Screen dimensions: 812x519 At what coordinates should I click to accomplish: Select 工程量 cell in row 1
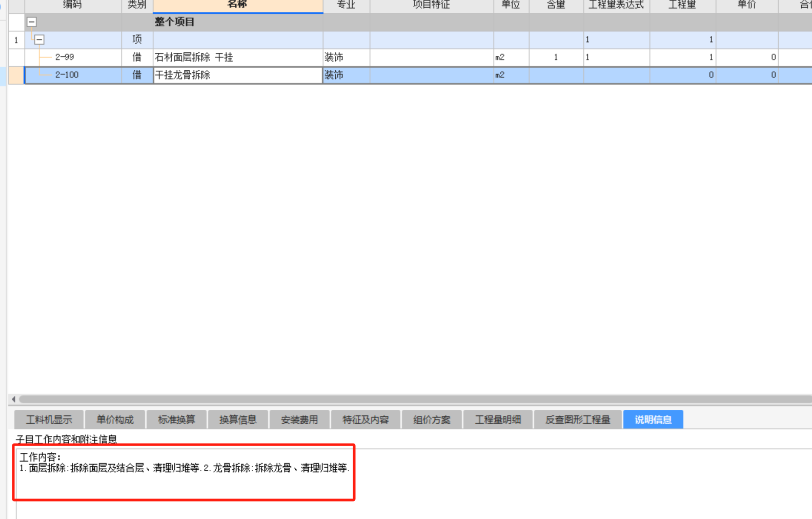(683, 39)
